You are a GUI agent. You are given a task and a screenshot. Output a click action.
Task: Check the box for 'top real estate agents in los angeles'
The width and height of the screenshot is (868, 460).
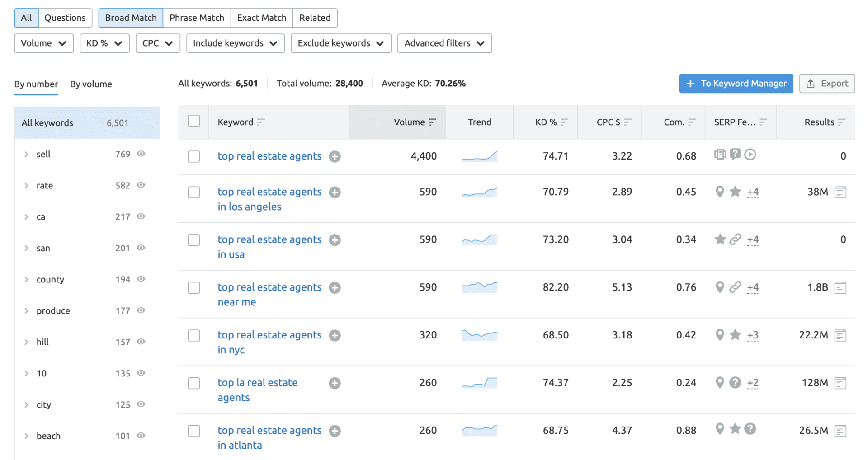point(194,192)
